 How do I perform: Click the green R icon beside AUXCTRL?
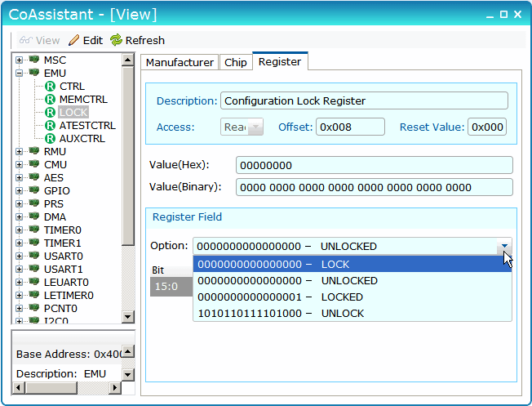pyautogui.click(x=50, y=138)
